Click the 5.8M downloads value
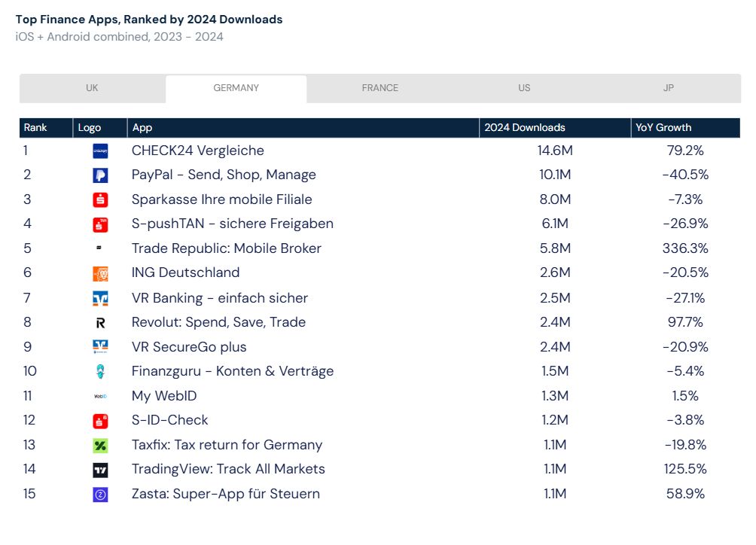The image size is (756, 545). click(555, 248)
